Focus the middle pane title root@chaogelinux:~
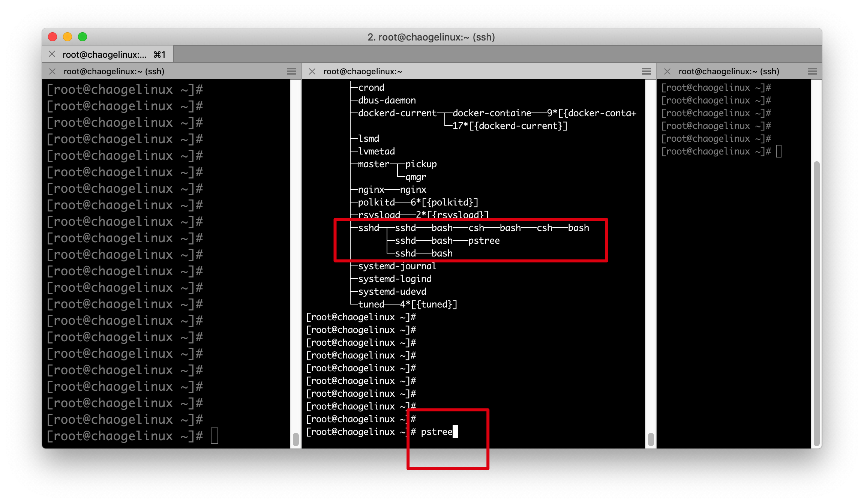Viewport: 864px width, 504px height. (x=363, y=71)
